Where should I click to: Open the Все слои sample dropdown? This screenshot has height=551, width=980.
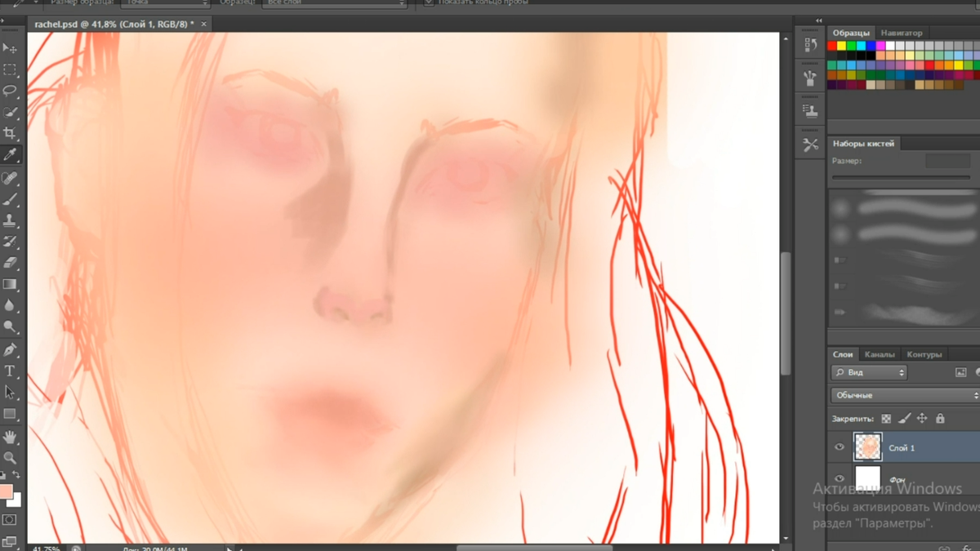[x=335, y=2]
